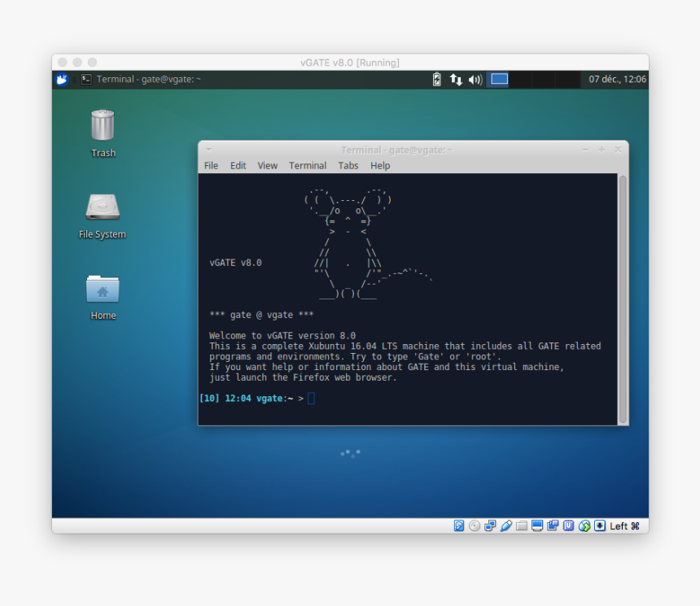This screenshot has width=700, height=606.
Task: Open the File menu in Terminal
Action: coord(211,166)
